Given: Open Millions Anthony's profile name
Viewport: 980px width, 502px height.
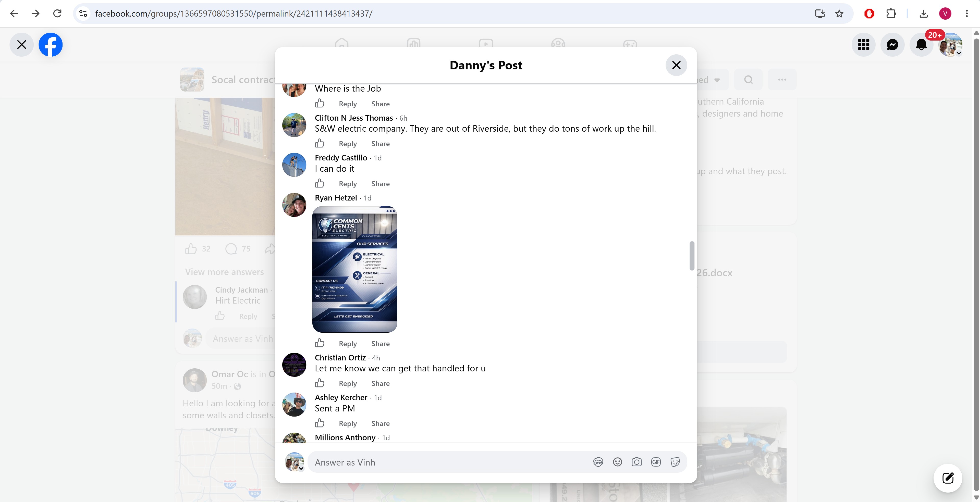Looking at the screenshot, I should pos(345,438).
